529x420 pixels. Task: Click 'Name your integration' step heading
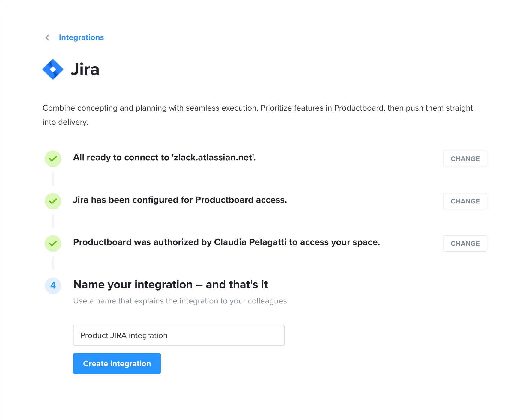coord(170,285)
